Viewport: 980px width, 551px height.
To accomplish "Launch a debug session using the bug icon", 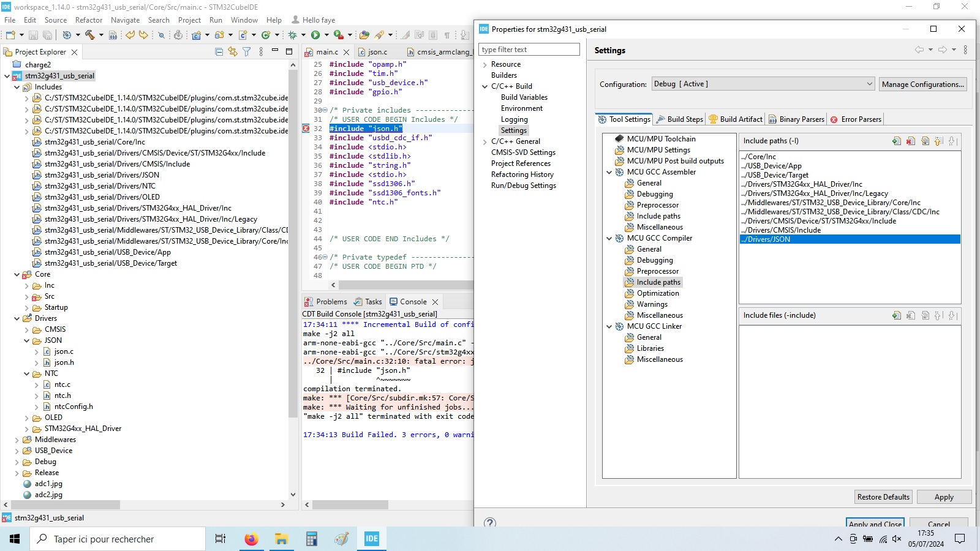I will (293, 36).
